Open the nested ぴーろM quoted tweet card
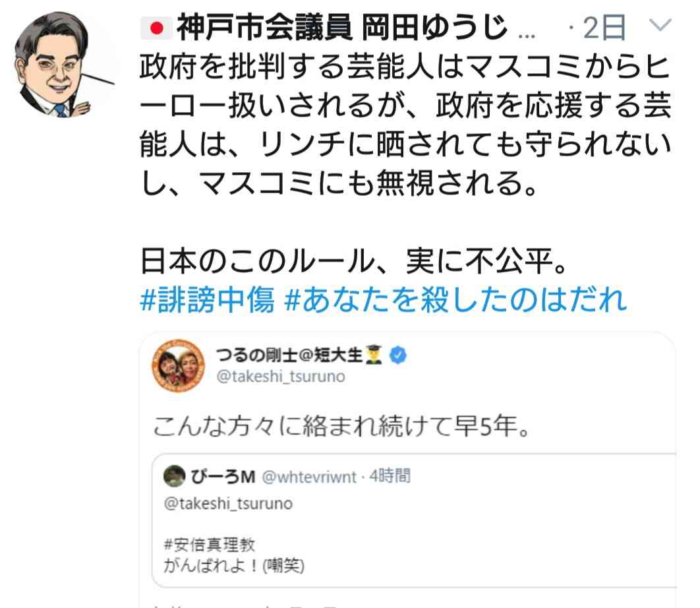Screen dimensions: 700x608 pyautogui.click(x=414, y=521)
